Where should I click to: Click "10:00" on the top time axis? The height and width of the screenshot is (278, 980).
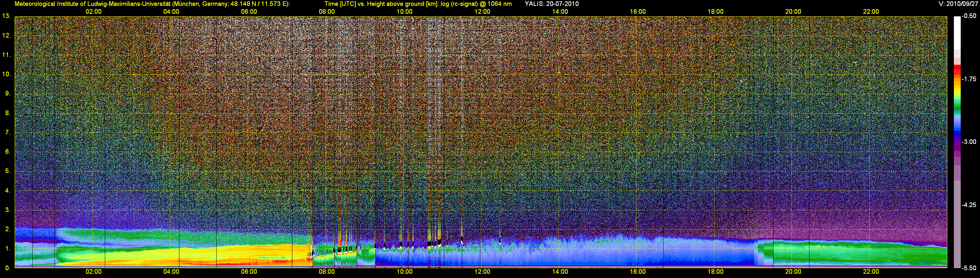coord(404,12)
